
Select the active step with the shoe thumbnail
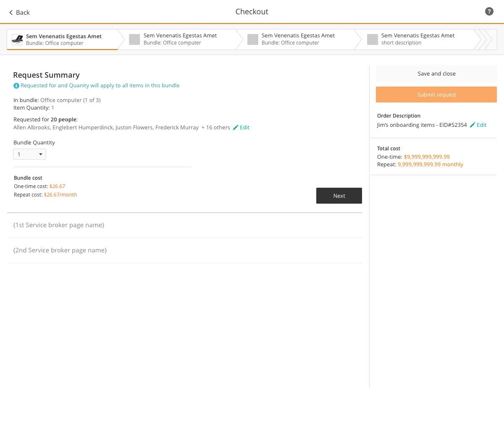point(63,39)
